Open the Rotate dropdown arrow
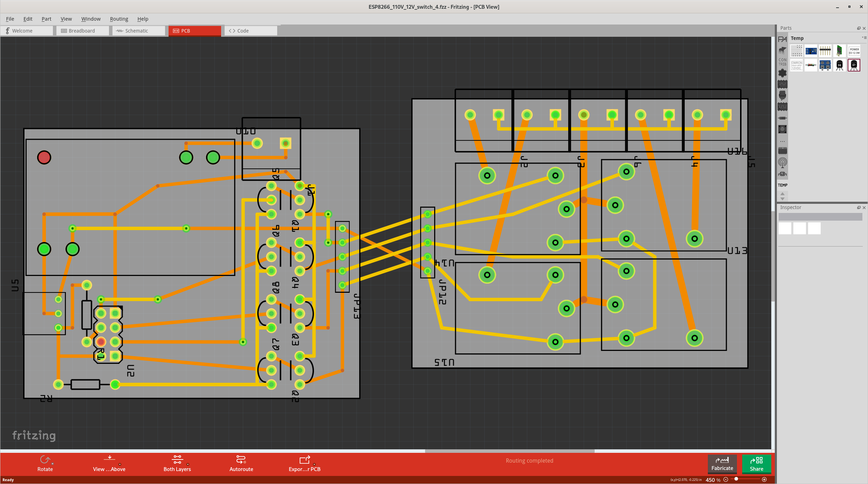This screenshot has width=868, height=484. 53,464
